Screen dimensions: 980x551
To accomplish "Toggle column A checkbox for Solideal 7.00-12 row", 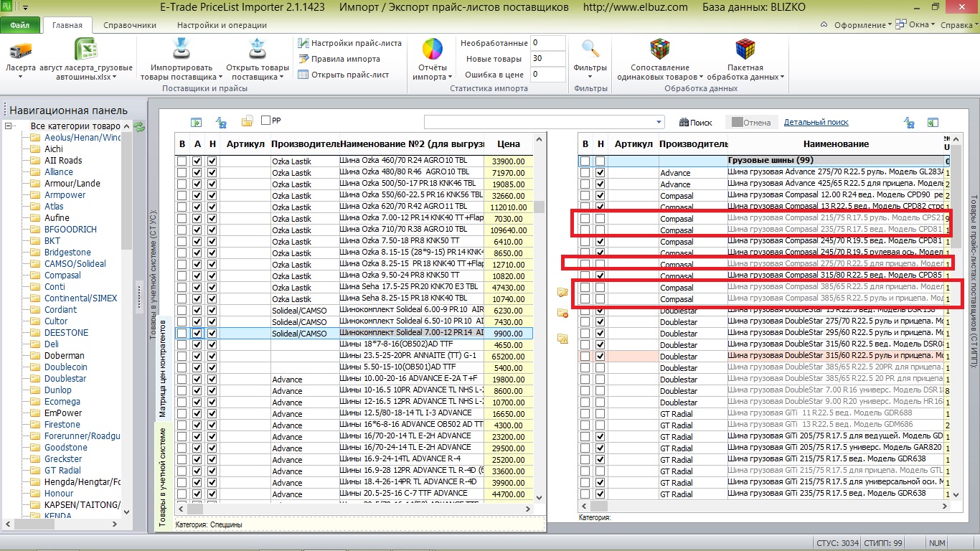I will 197,334.
